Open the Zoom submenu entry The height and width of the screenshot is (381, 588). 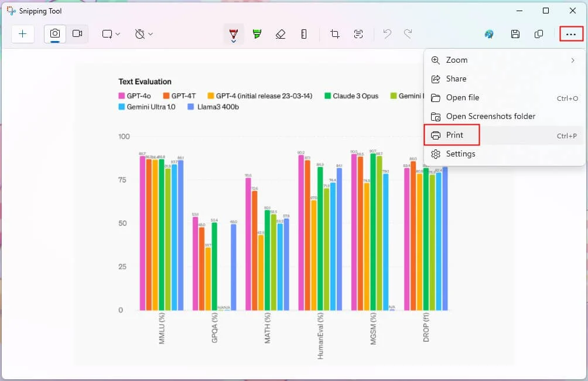pyautogui.click(x=504, y=60)
